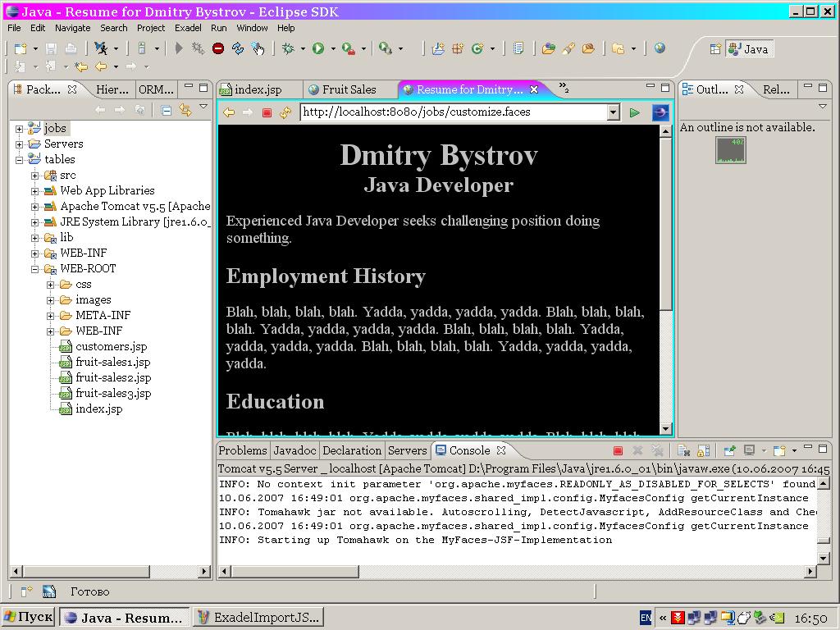Select fruit-sales2.jsp file
840x630 pixels.
tap(113, 377)
